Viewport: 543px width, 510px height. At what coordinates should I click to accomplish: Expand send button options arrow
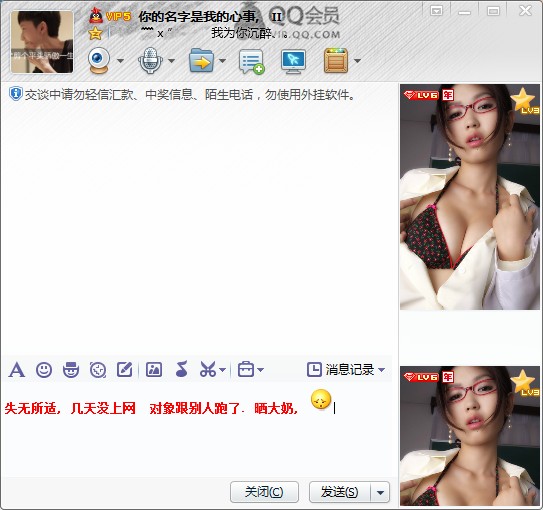pos(380,492)
